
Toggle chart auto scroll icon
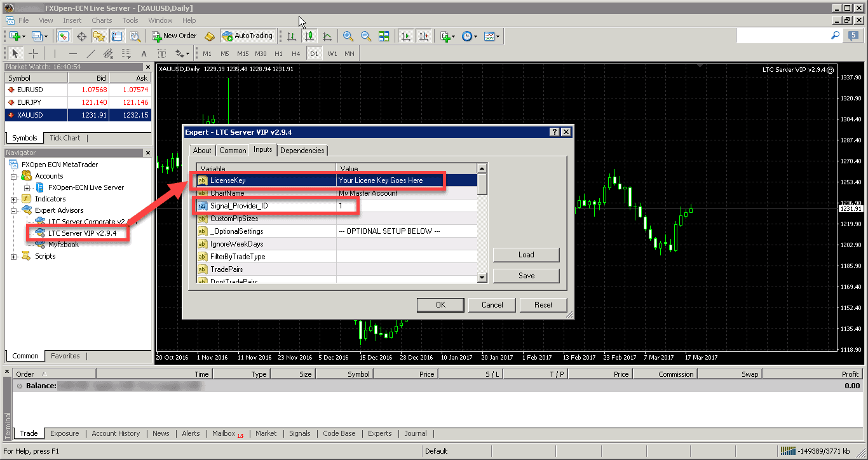click(406, 36)
